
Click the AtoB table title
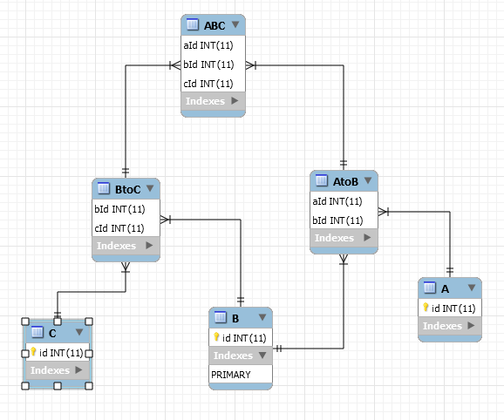click(x=345, y=182)
